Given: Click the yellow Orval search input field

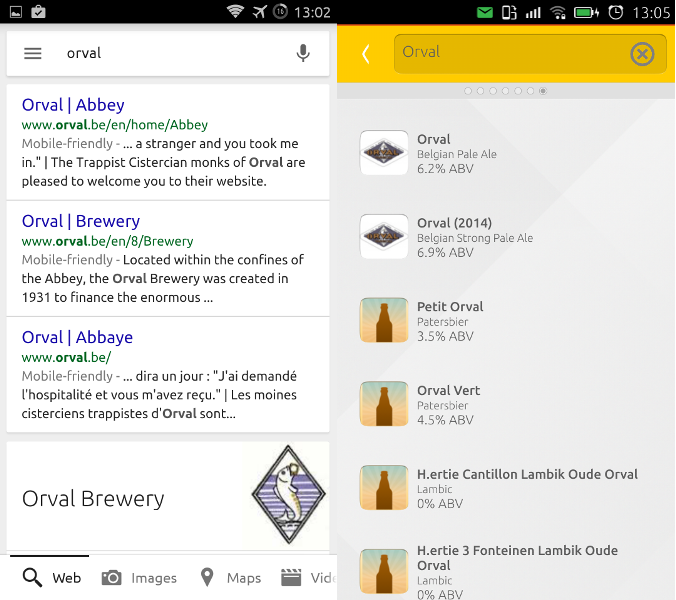Looking at the screenshot, I should point(510,53).
